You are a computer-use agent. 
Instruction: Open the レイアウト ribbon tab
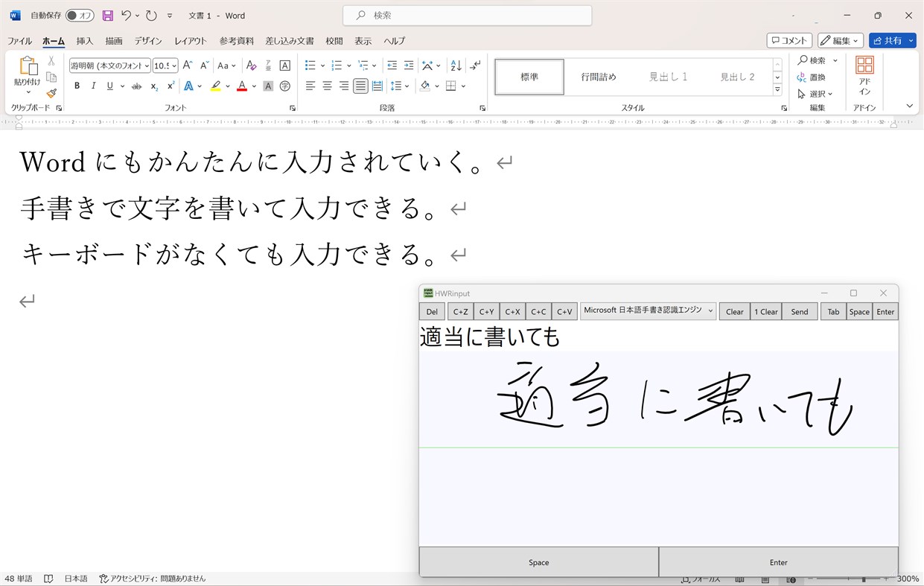[191, 41]
